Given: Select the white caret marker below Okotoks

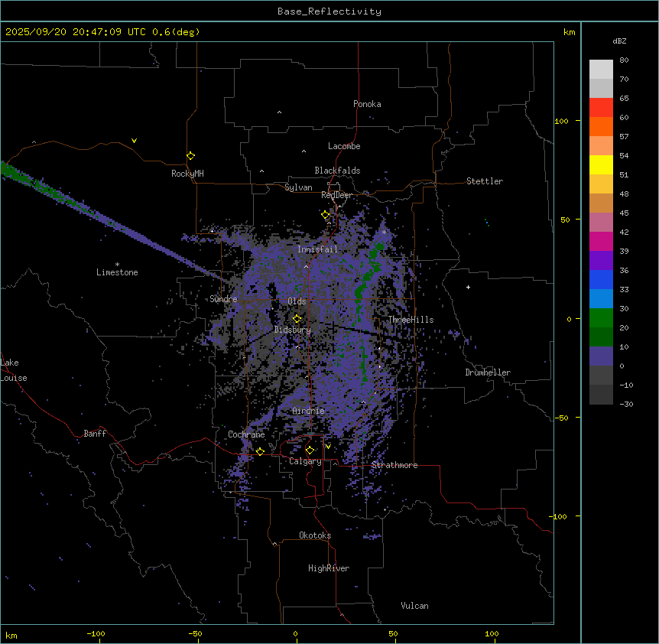Looking at the screenshot, I should (274, 544).
